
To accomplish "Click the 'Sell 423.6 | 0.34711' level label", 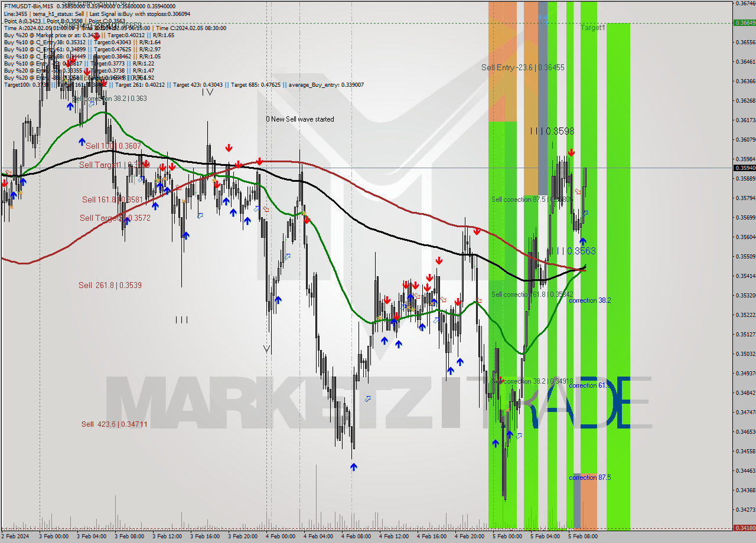I will (x=115, y=424).
